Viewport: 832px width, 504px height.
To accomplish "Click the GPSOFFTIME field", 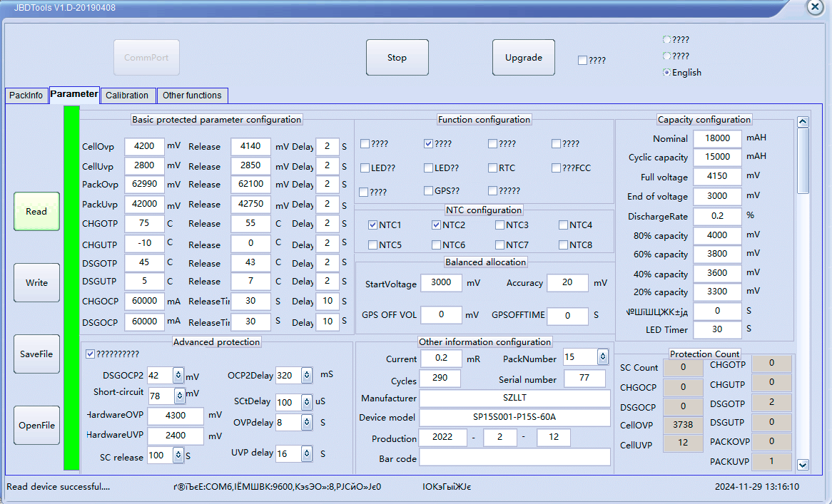I will click(x=567, y=316).
